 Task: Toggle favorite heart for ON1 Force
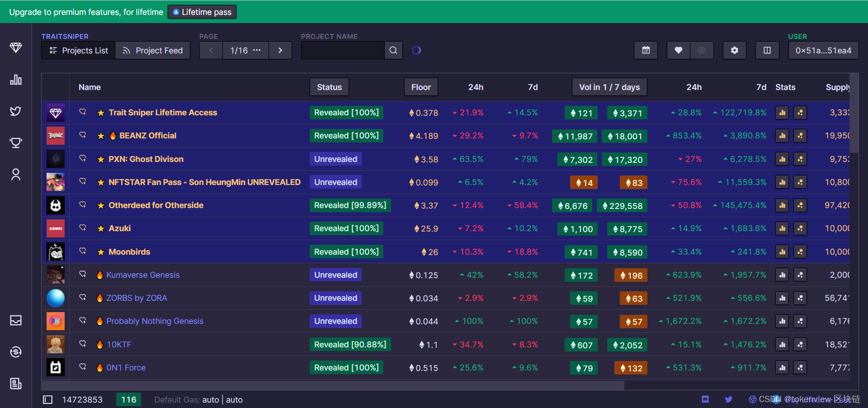[83, 367]
